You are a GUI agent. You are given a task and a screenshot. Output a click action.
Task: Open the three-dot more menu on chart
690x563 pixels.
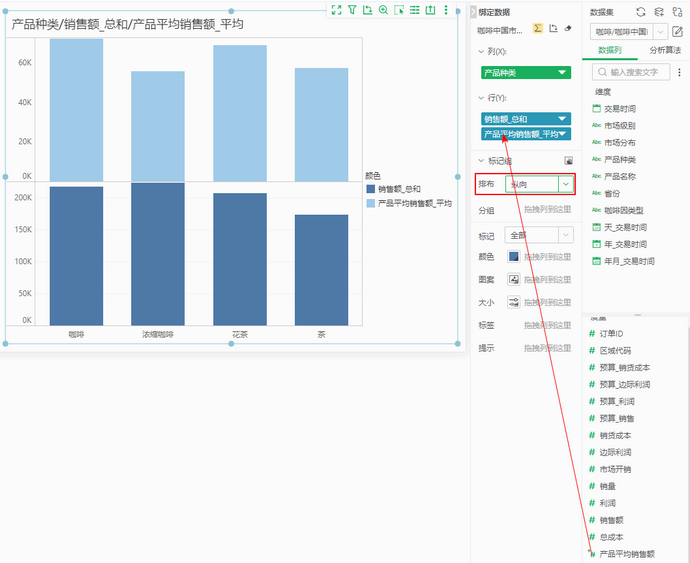446,10
